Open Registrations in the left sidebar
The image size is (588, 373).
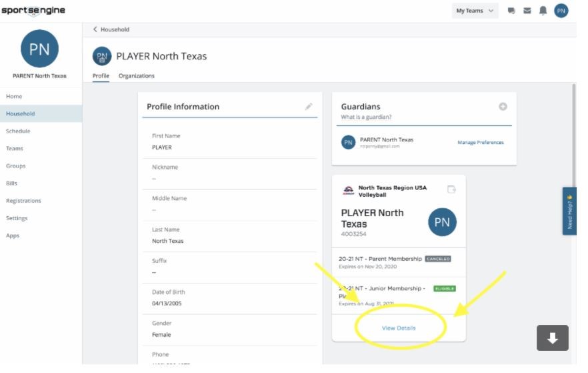point(23,201)
